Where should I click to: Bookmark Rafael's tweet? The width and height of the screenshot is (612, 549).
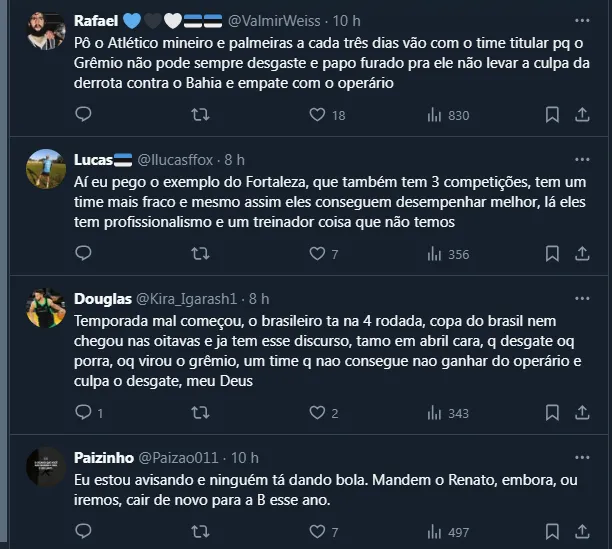click(x=551, y=115)
